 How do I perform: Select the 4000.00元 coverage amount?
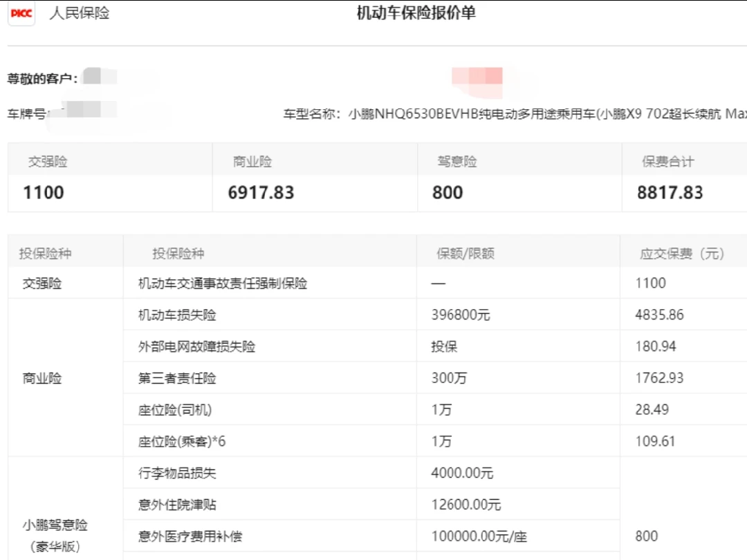462,473
